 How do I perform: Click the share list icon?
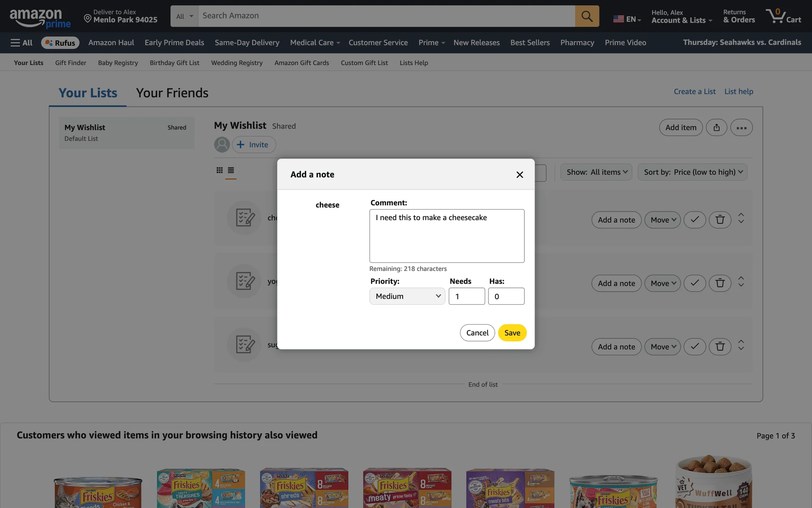click(x=716, y=127)
